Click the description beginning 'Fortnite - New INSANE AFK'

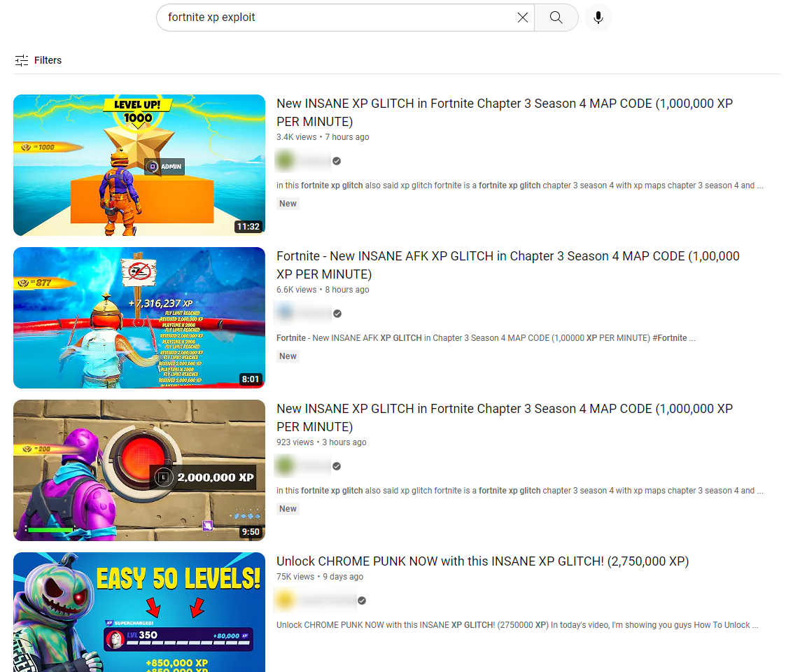(486, 338)
